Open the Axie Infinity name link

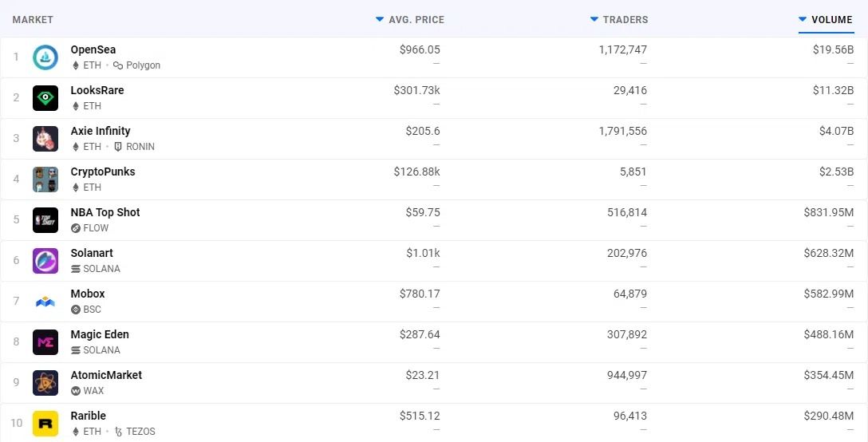[101, 131]
